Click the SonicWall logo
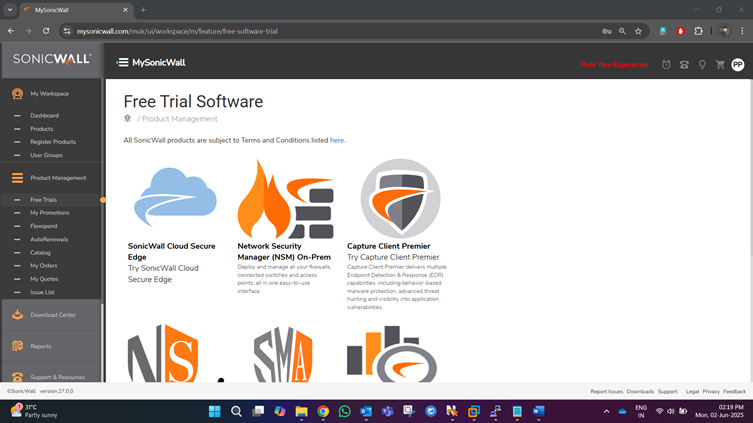The height and width of the screenshot is (423, 753). 52,60
